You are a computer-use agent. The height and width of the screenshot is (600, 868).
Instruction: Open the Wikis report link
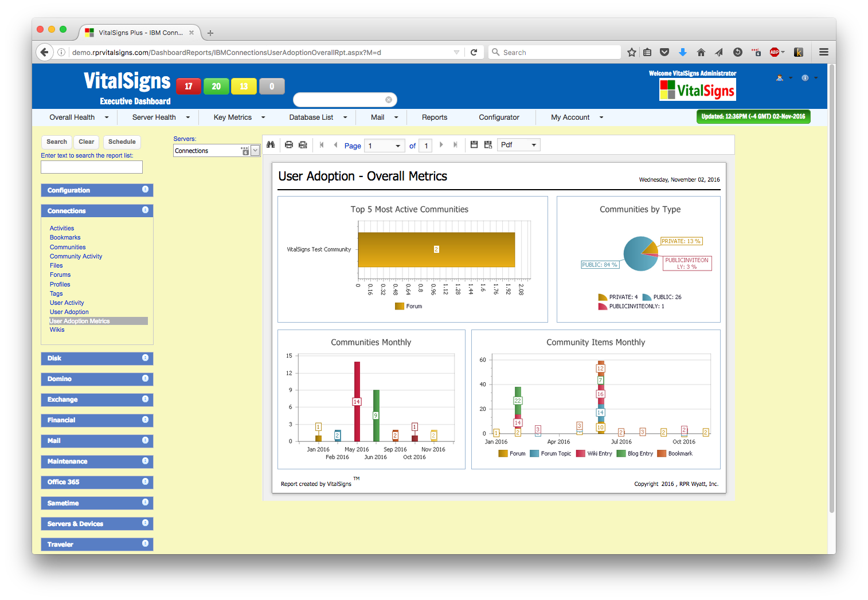pyautogui.click(x=57, y=330)
